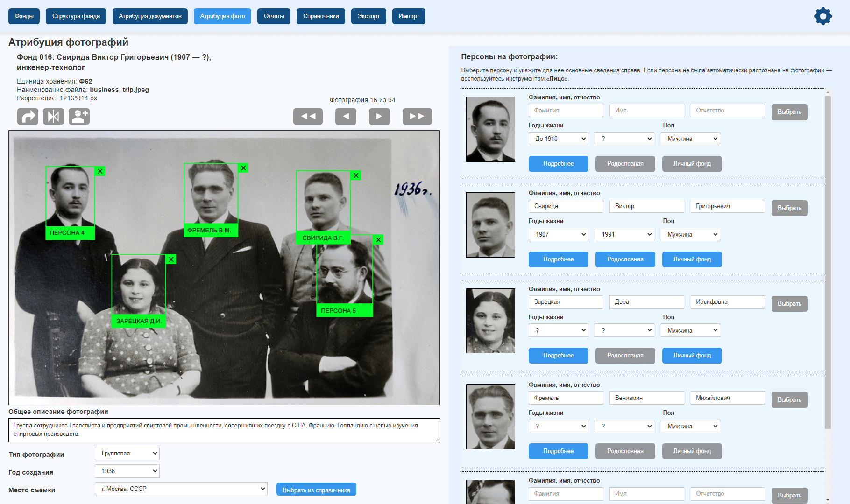Expand the Место съемки dropdown
The image size is (850, 504).
click(181, 489)
